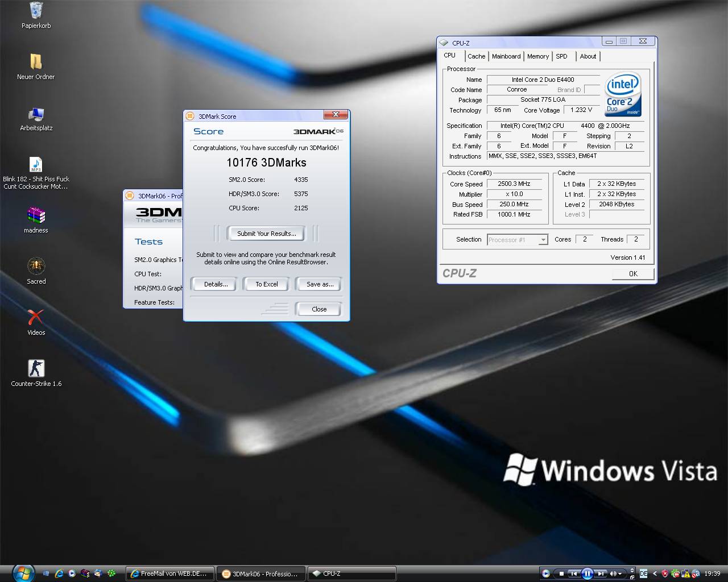Click the Bus Speed value 250.0 MHz
Screen dimensions: 728x582
pyautogui.click(x=514, y=204)
